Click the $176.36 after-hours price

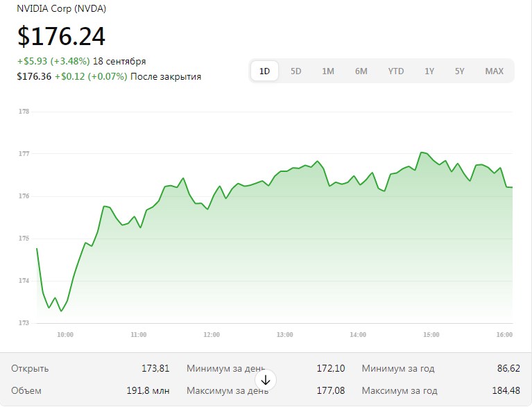pos(34,77)
